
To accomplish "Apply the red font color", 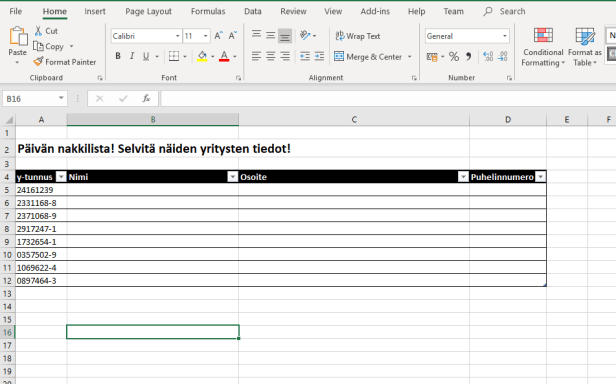I will tap(224, 56).
